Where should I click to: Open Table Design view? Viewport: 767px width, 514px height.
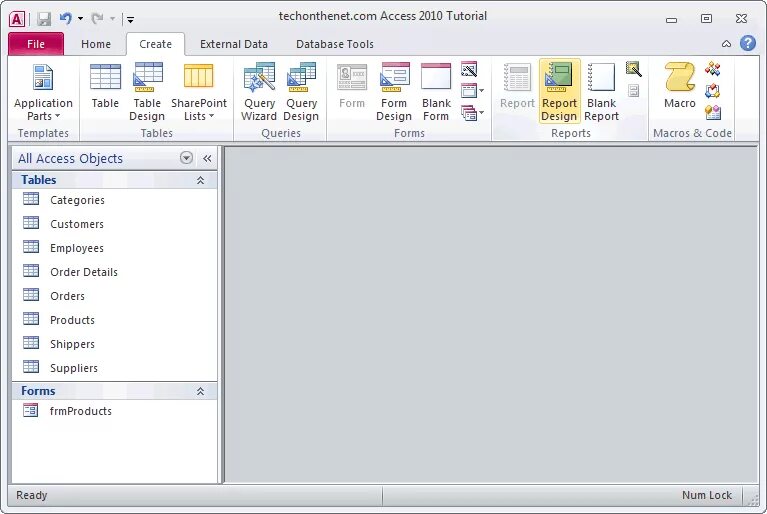pyautogui.click(x=147, y=92)
